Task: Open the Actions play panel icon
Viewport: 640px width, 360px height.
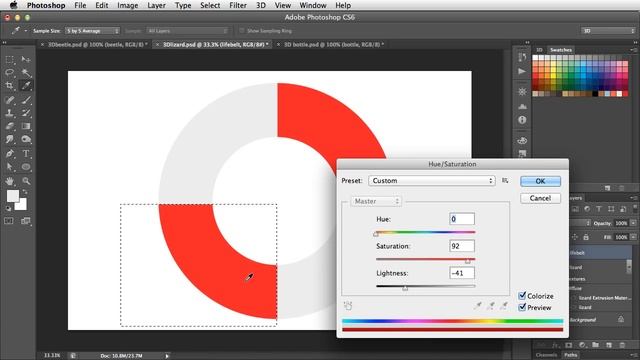Action: click(x=522, y=71)
